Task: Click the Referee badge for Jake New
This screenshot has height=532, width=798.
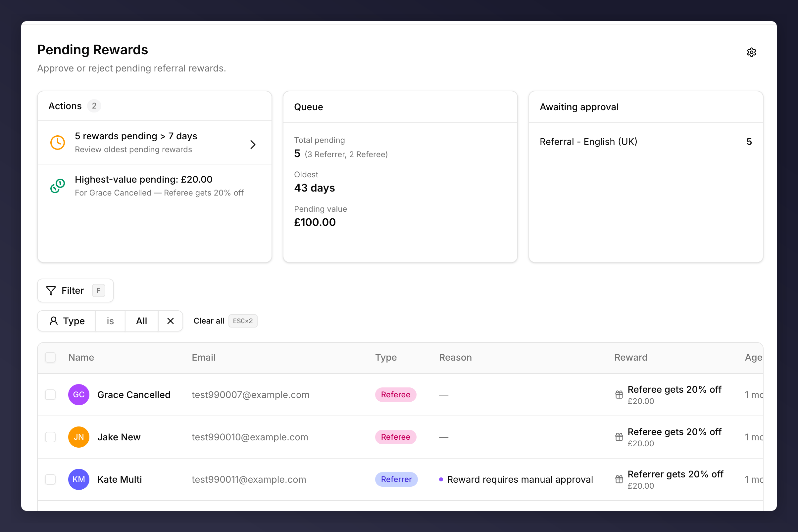Action: click(x=396, y=437)
